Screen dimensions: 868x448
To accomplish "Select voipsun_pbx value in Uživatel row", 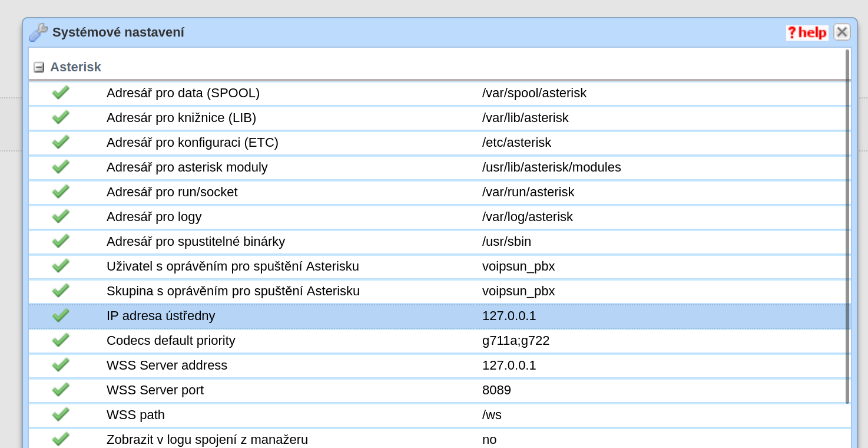I will point(518,266).
